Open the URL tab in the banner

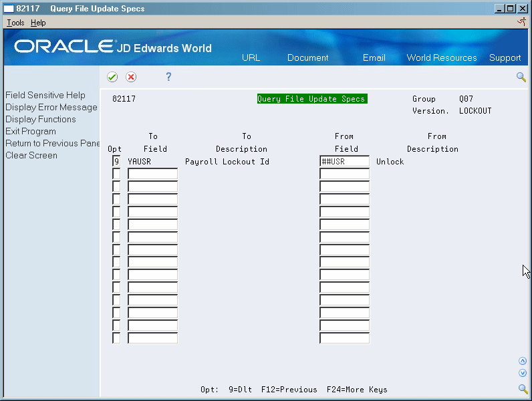(251, 57)
